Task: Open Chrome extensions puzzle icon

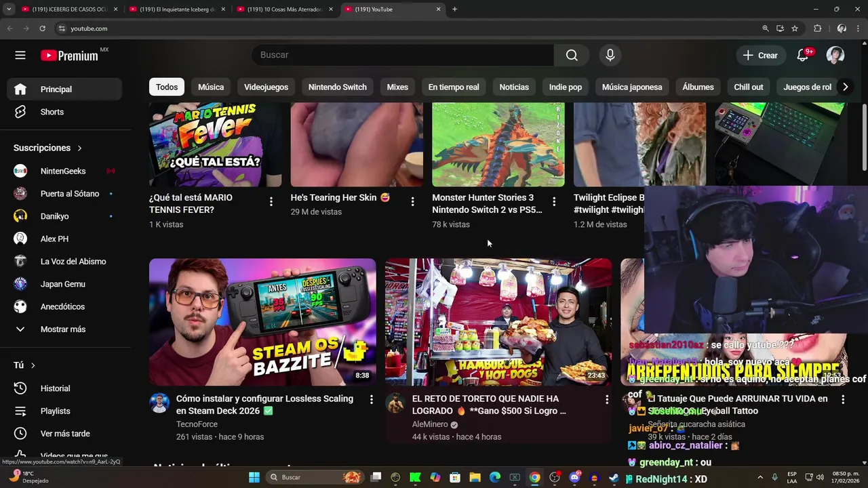Action: pos(817,28)
